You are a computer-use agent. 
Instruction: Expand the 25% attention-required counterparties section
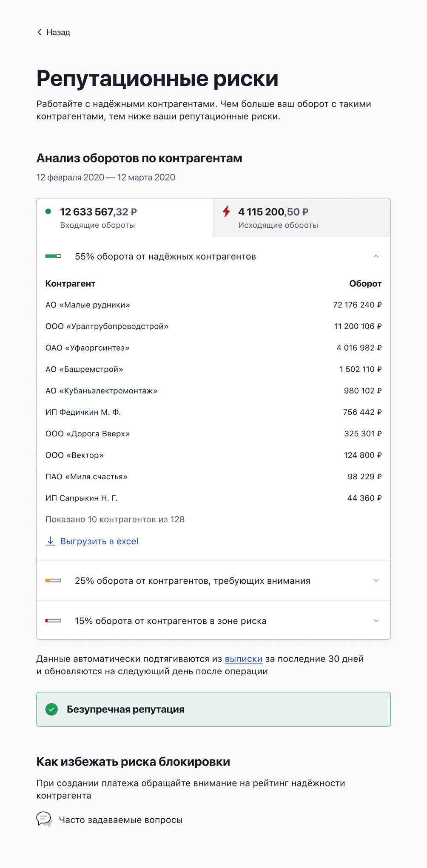pos(376,580)
